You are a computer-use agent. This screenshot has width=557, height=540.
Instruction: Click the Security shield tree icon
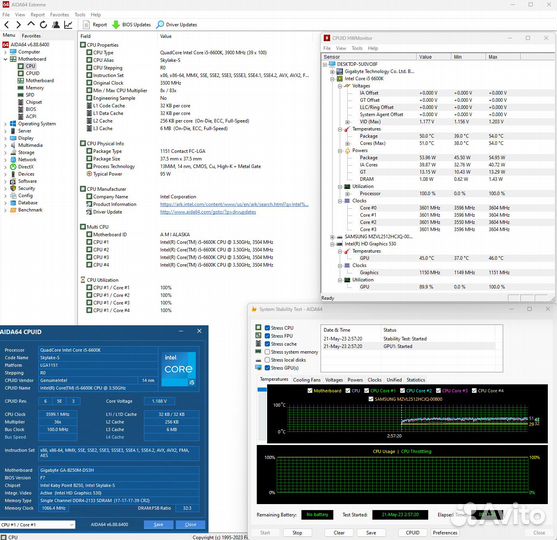click(x=13, y=188)
